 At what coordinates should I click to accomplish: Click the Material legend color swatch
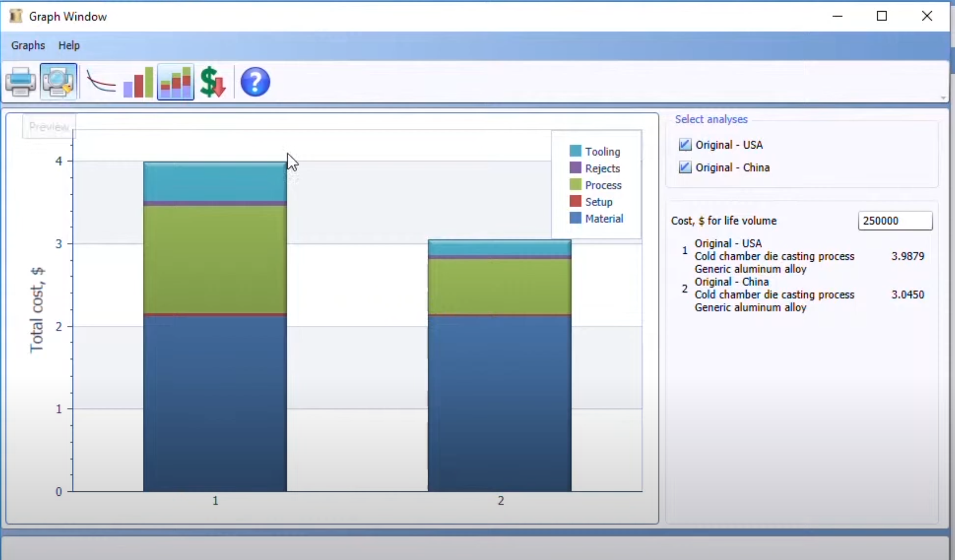(x=575, y=218)
